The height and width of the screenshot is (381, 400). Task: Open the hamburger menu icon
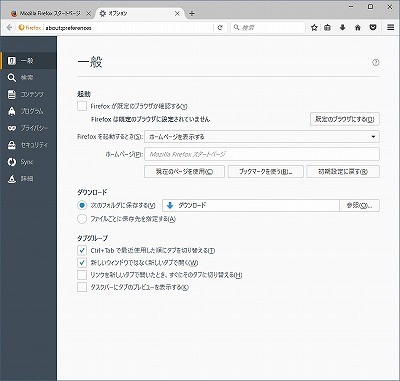391,28
